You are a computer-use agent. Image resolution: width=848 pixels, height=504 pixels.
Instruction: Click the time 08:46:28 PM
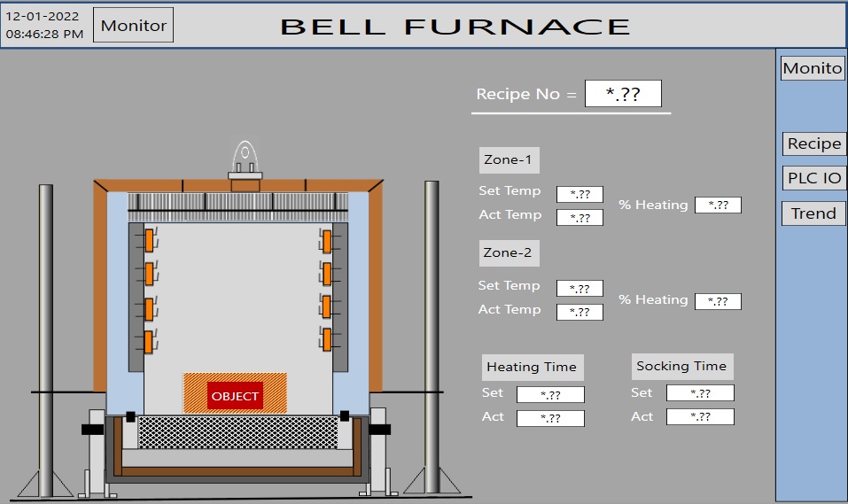[44, 34]
